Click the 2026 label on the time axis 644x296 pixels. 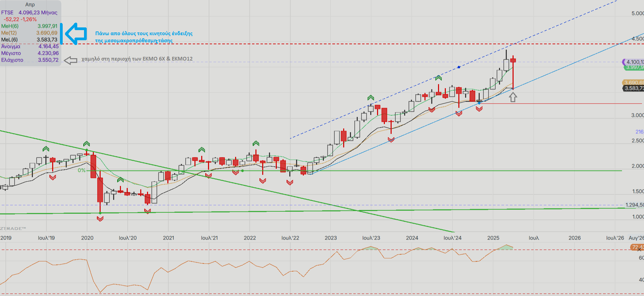pos(575,238)
